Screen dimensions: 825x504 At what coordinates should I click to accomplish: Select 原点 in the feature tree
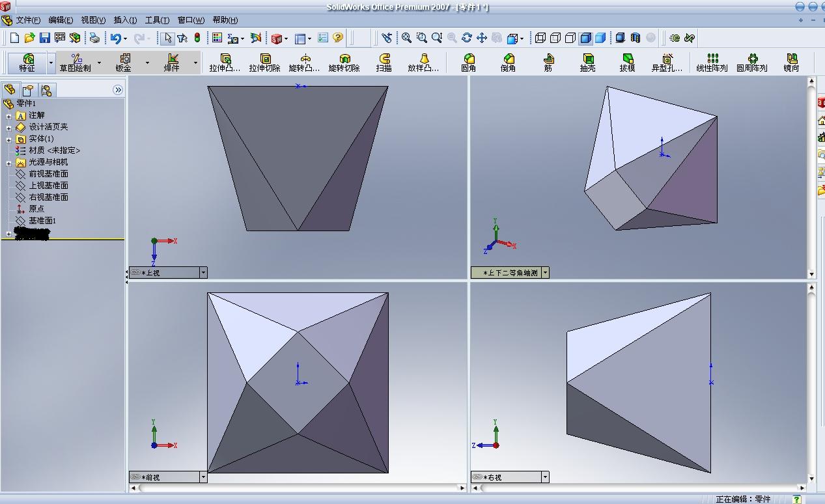point(36,209)
